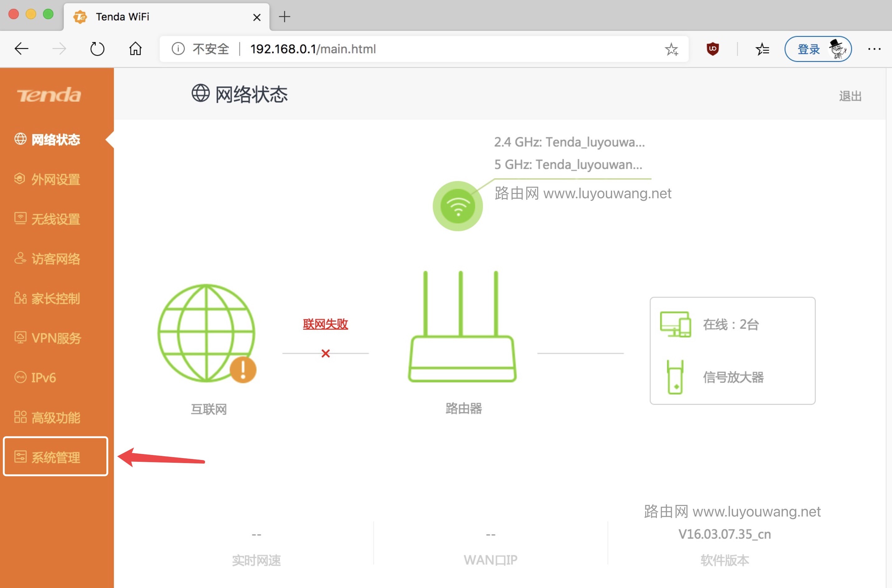Open 高级功能 advanced features
This screenshot has width=892, height=588.
pyautogui.click(x=55, y=417)
